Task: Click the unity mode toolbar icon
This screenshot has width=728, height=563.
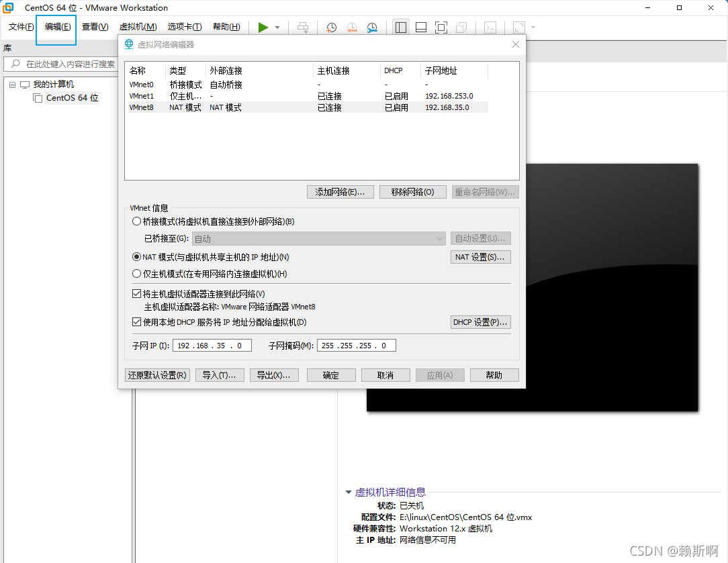Action: 461,28
